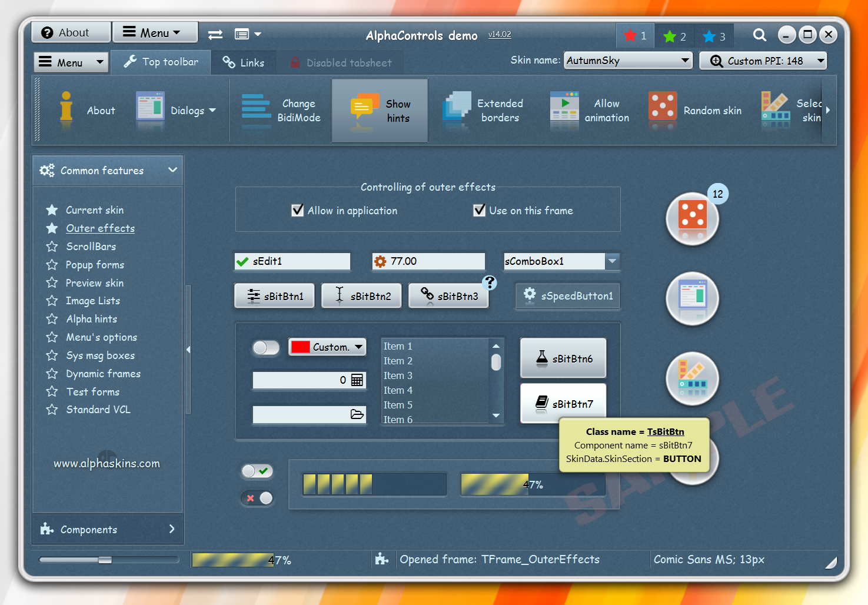Click the round skin palette button
This screenshot has width=868, height=605.
[x=693, y=378]
